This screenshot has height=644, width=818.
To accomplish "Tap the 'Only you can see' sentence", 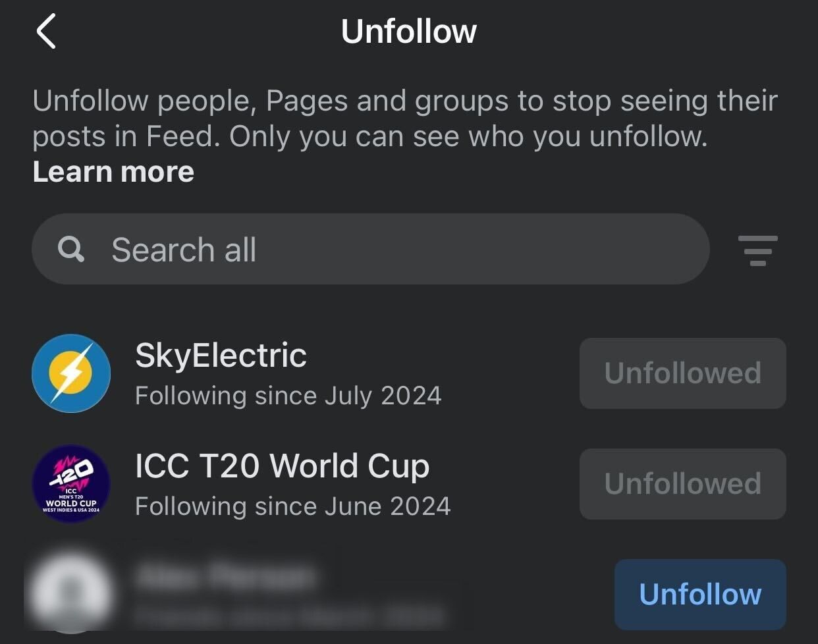I will click(468, 137).
